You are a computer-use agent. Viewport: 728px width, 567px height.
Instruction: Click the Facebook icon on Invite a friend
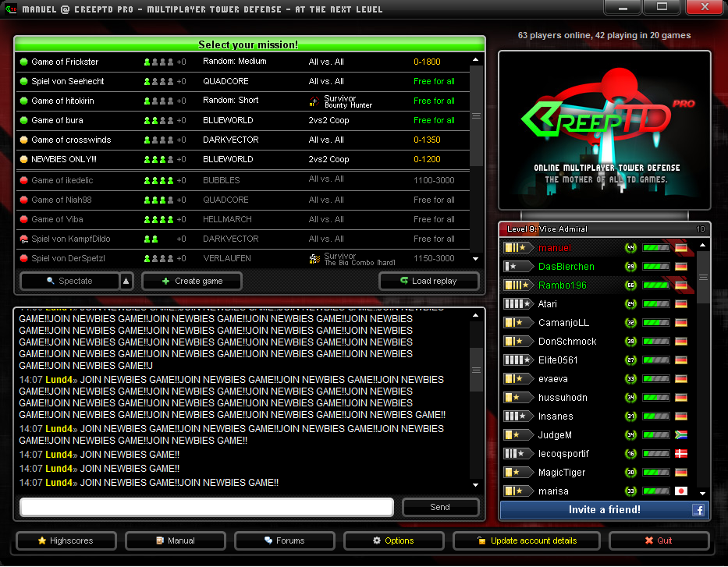[698, 510]
